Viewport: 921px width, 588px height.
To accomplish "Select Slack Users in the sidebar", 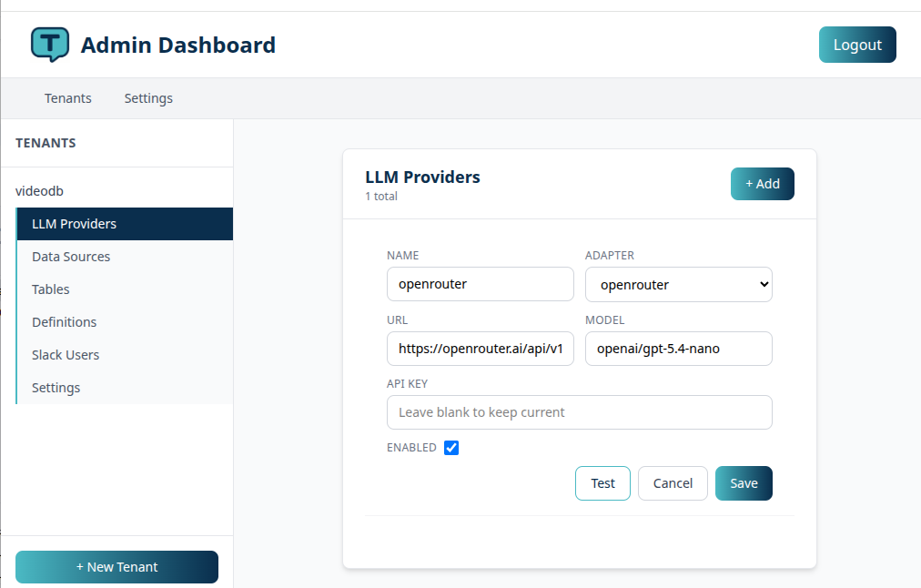I will coord(66,354).
